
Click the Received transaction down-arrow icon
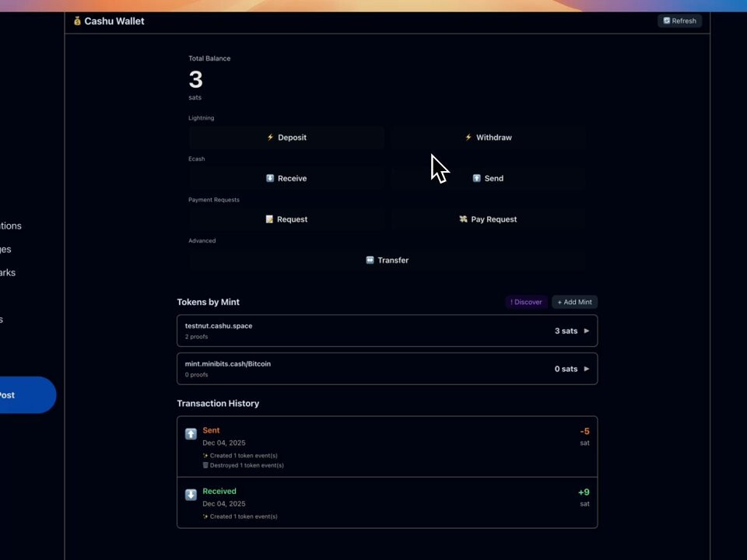(x=191, y=495)
